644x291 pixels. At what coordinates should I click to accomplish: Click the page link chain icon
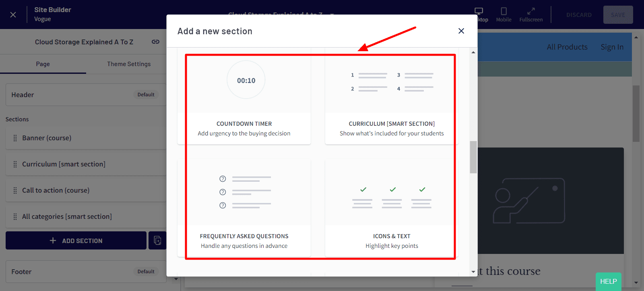pos(155,42)
